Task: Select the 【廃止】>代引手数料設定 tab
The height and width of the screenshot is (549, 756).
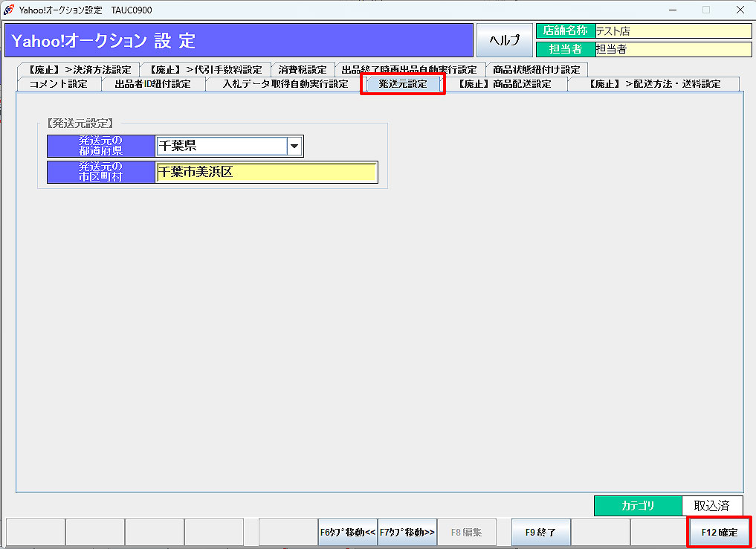Action: pyautogui.click(x=204, y=70)
